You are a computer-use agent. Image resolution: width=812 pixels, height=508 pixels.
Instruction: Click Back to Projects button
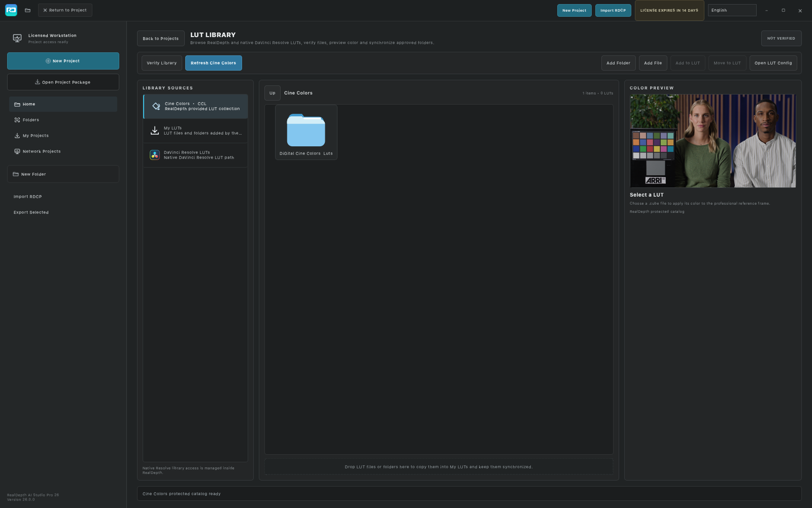coord(160,39)
